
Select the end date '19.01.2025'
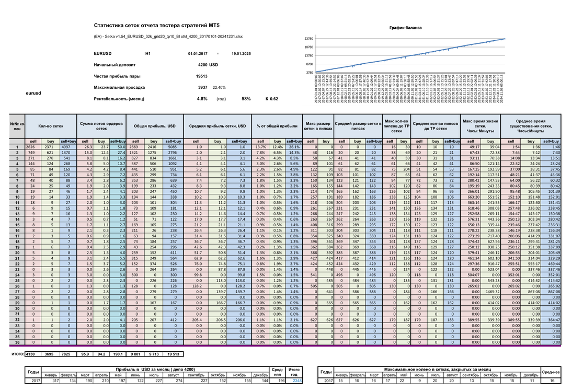coord(241,54)
